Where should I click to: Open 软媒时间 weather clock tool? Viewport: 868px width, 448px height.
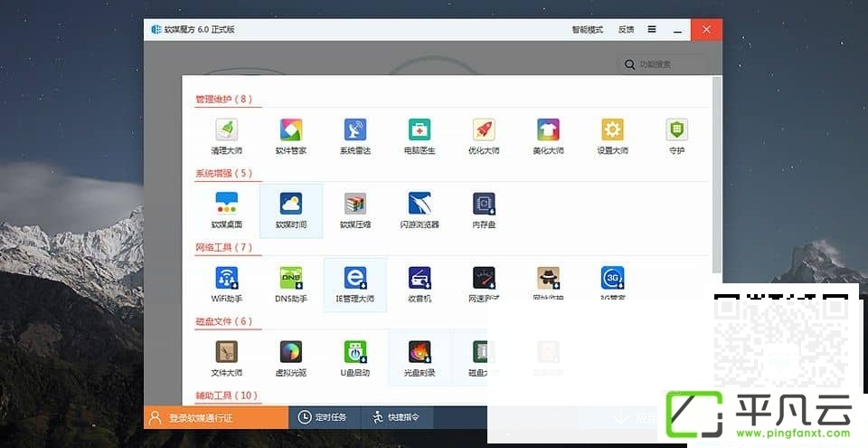tap(290, 211)
